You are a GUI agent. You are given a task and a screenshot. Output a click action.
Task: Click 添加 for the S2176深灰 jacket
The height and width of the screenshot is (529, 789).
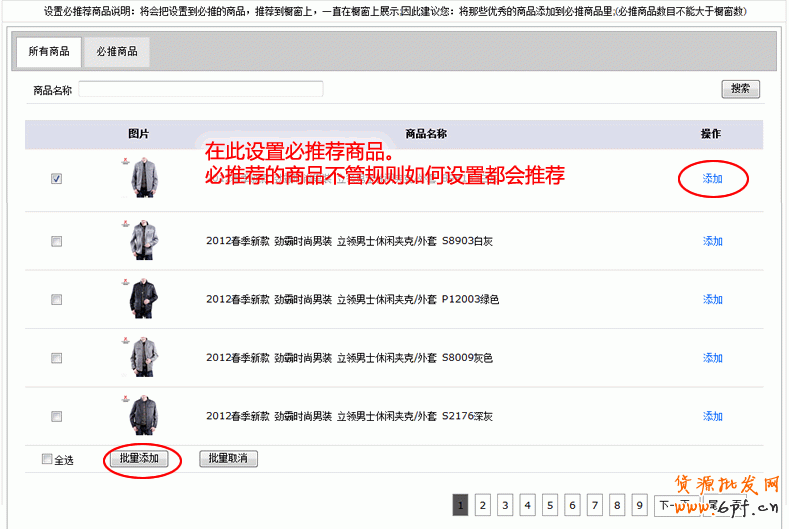click(x=712, y=416)
